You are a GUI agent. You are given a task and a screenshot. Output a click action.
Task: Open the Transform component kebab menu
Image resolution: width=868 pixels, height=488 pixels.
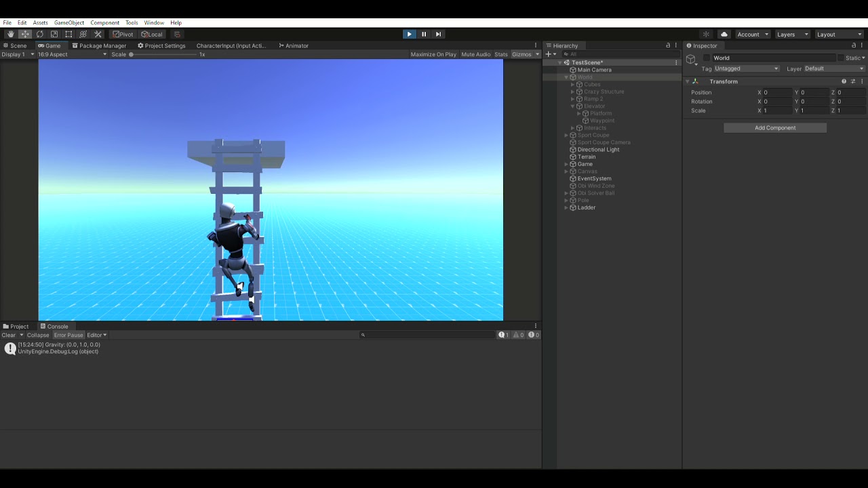[x=862, y=81]
